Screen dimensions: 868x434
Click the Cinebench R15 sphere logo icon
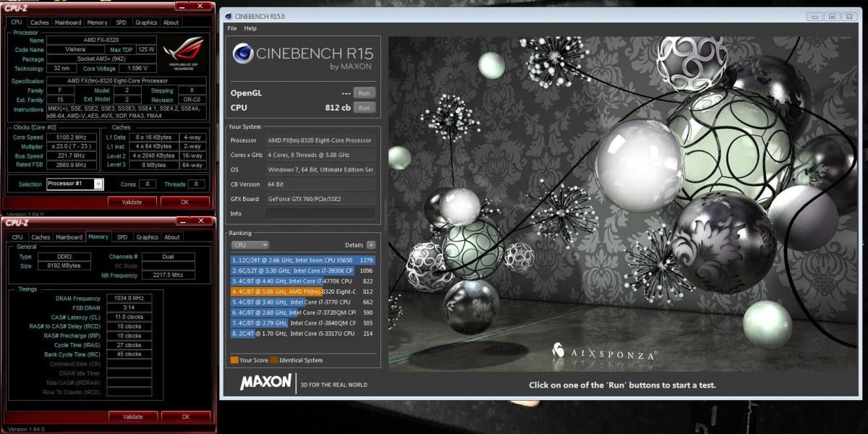(243, 55)
